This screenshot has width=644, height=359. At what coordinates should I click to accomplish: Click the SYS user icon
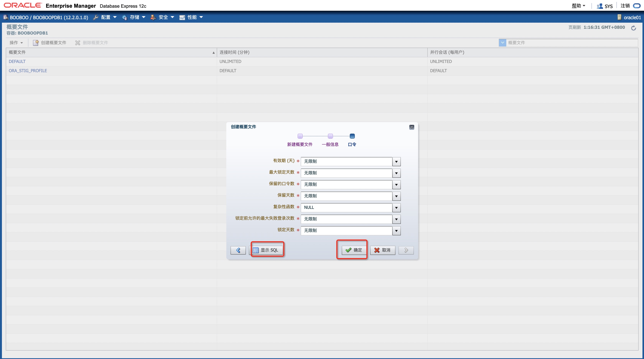click(x=600, y=6)
